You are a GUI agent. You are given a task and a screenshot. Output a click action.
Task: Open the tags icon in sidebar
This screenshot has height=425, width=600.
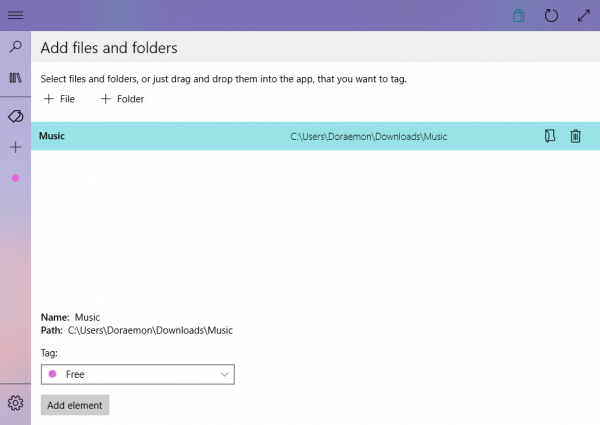click(x=16, y=116)
